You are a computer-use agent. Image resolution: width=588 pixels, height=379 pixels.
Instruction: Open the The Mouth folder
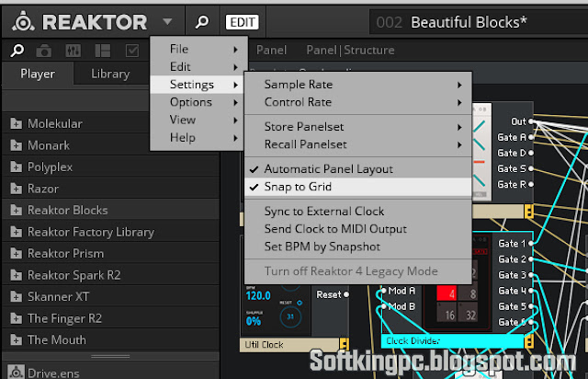110,340
